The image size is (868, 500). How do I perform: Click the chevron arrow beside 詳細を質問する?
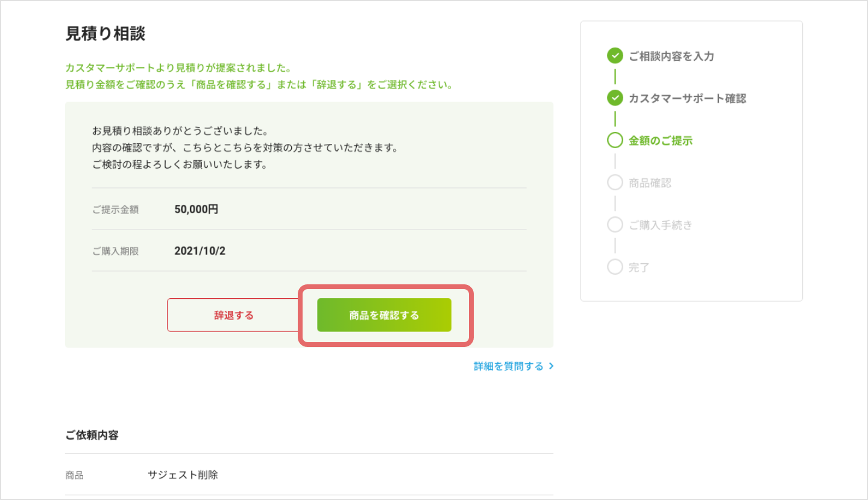550,366
